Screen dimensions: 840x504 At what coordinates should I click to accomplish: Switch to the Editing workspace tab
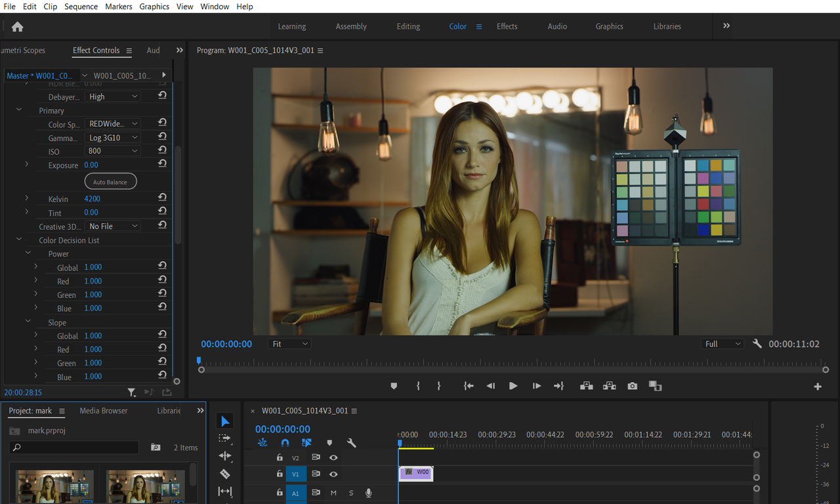[x=408, y=27]
